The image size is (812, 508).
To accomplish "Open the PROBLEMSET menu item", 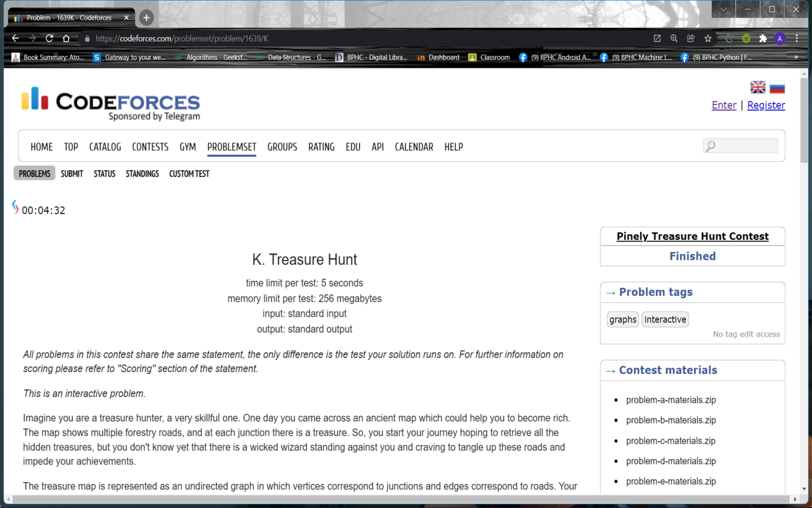I will coord(232,147).
